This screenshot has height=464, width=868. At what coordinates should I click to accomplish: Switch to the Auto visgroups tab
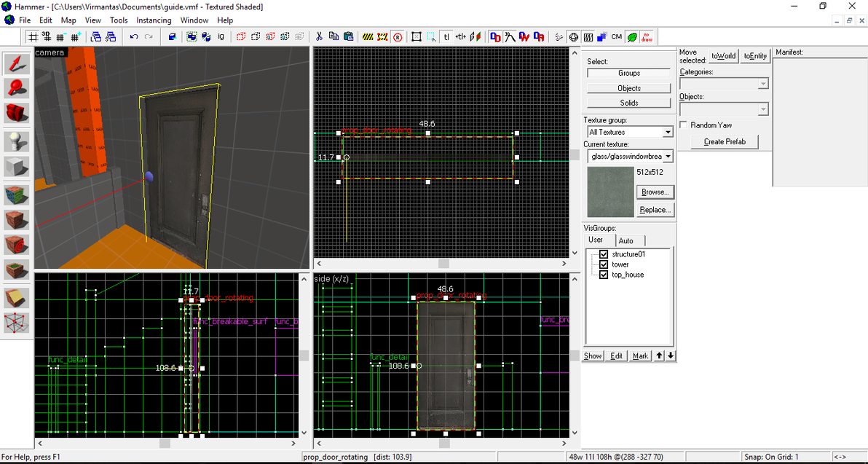pos(626,240)
